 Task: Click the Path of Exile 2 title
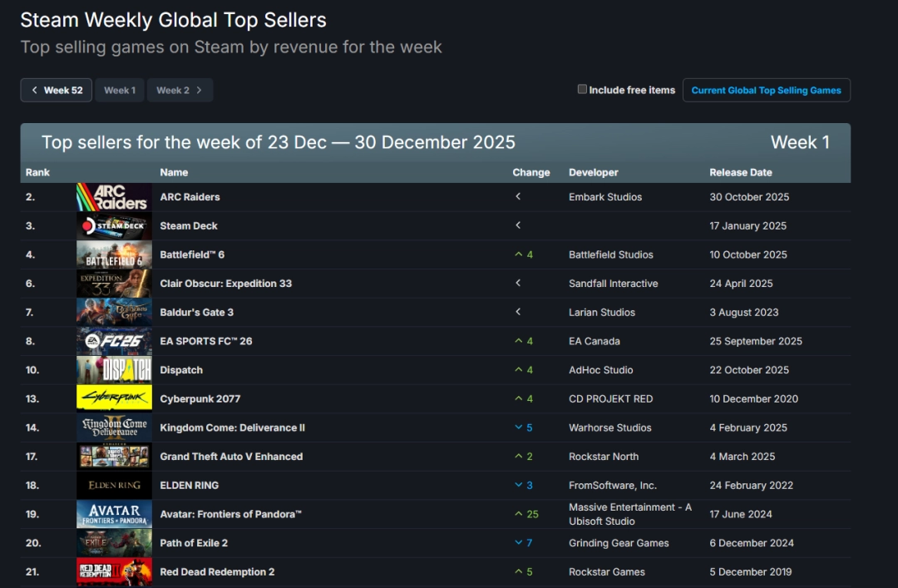click(194, 543)
